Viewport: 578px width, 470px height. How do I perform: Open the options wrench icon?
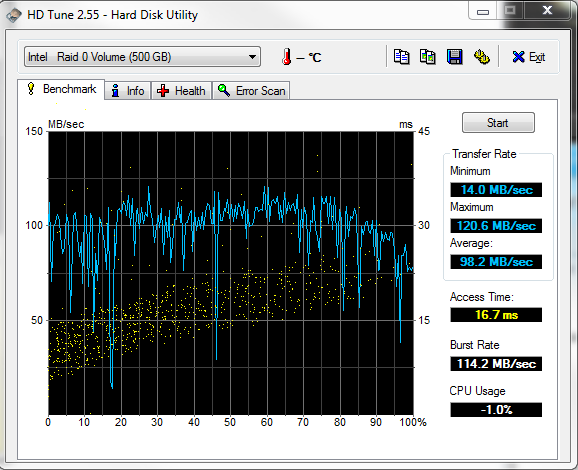coord(481,57)
